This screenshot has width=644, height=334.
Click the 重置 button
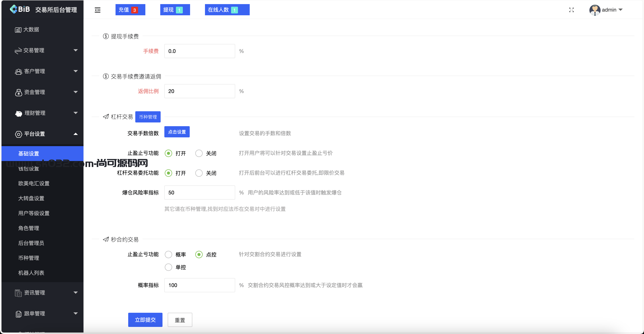click(x=180, y=320)
